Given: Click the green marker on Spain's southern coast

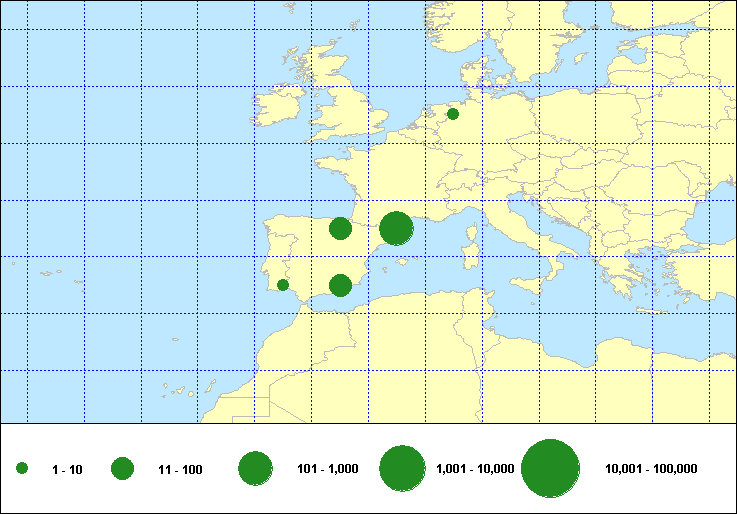Looking at the screenshot, I should [x=340, y=286].
